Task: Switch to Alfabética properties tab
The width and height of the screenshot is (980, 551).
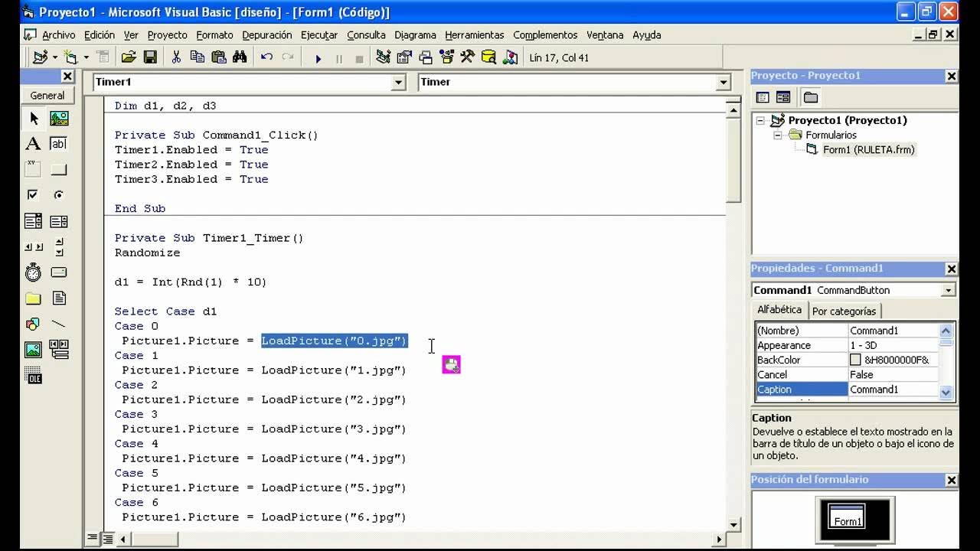Action: pyautogui.click(x=779, y=310)
